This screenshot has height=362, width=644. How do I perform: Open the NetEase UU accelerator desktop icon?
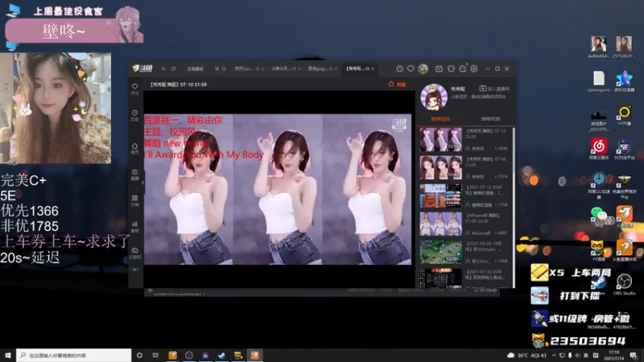(x=599, y=186)
